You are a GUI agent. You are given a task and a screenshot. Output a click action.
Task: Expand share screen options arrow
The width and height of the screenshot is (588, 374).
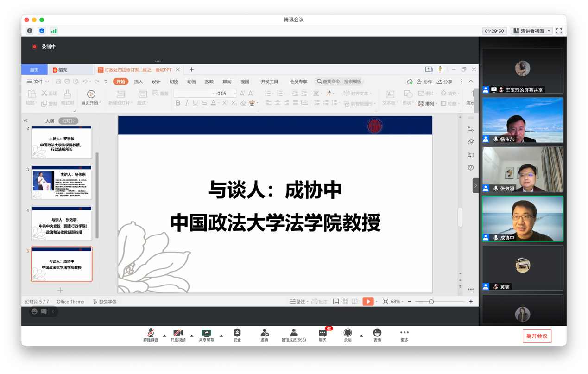click(221, 336)
